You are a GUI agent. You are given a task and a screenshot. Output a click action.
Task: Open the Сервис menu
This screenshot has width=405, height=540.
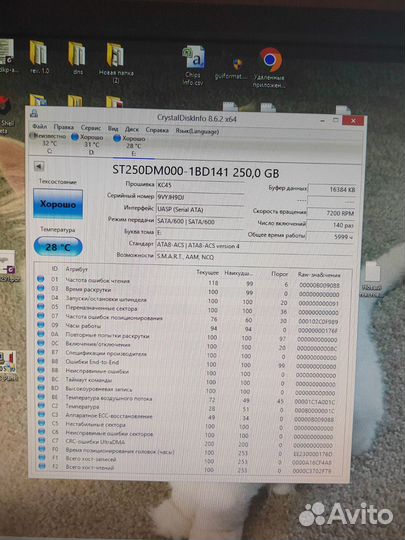click(x=91, y=128)
